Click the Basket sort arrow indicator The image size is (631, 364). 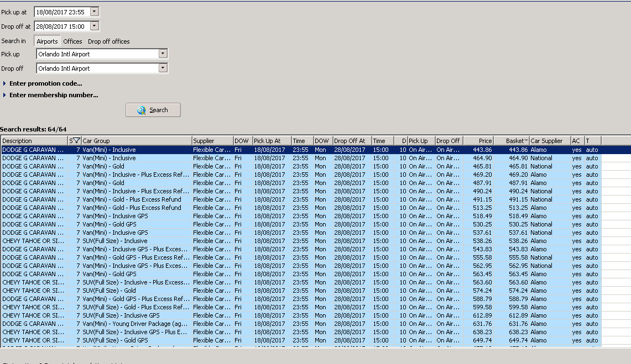pyautogui.click(x=526, y=140)
